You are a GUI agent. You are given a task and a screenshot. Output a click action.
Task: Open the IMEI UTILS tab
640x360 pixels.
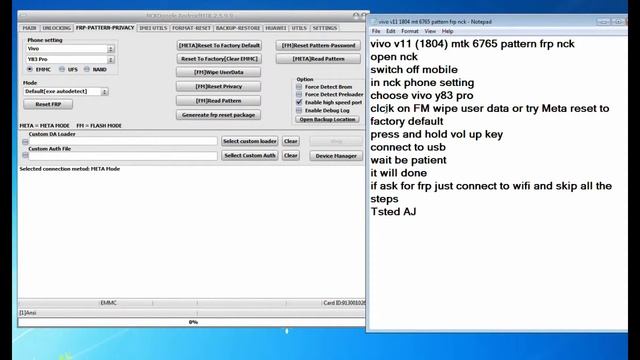tap(153, 28)
